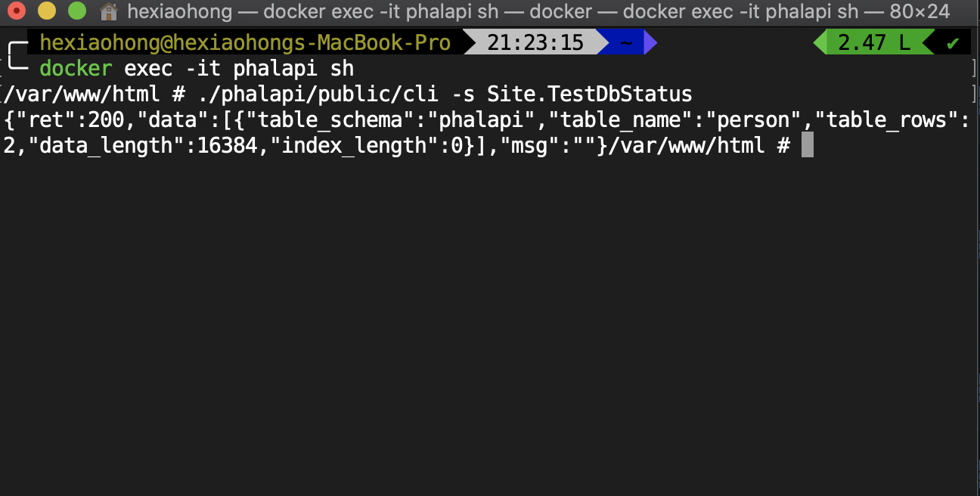
Task: Click the blue tilde home directory segment
Action: click(x=627, y=42)
